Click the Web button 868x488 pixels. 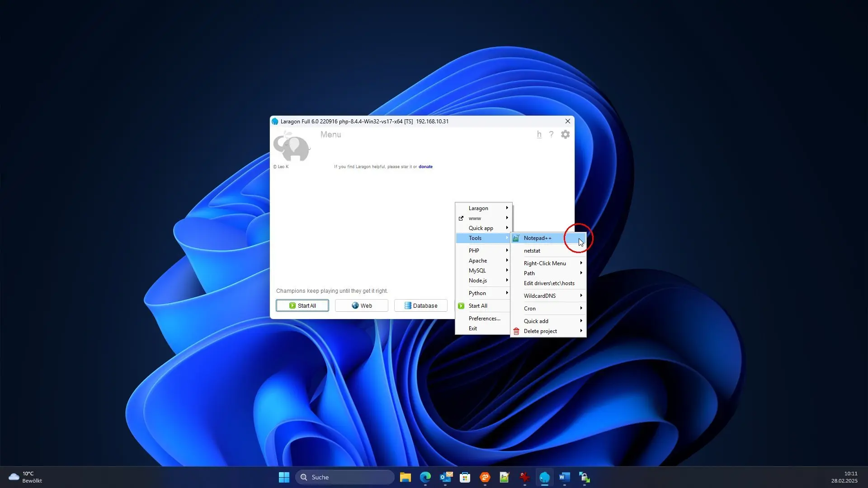click(x=362, y=306)
